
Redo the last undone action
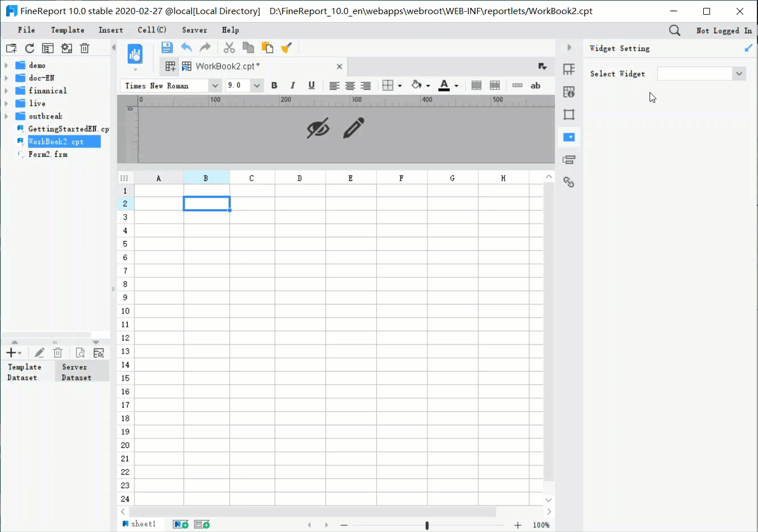(x=205, y=47)
